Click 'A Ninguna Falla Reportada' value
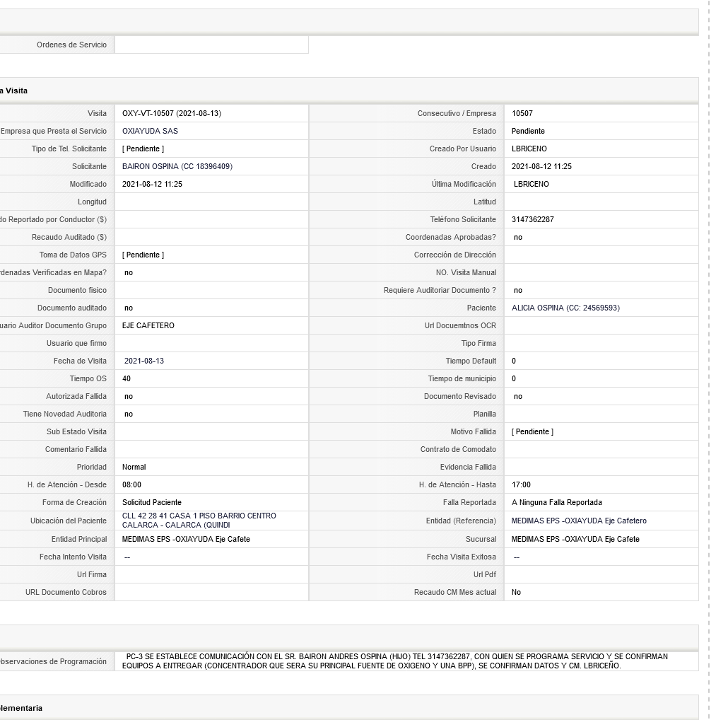 pyautogui.click(x=557, y=502)
